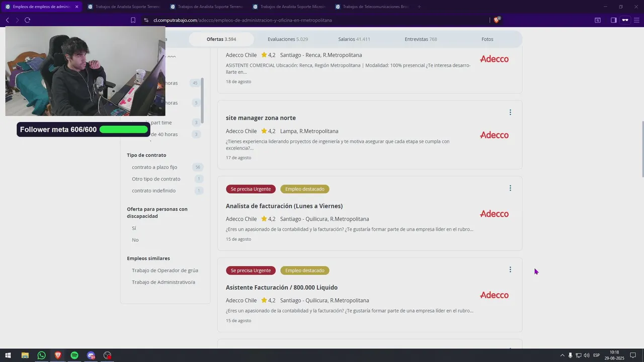Open options menu for Analista de facturación offer

[x=510, y=188]
